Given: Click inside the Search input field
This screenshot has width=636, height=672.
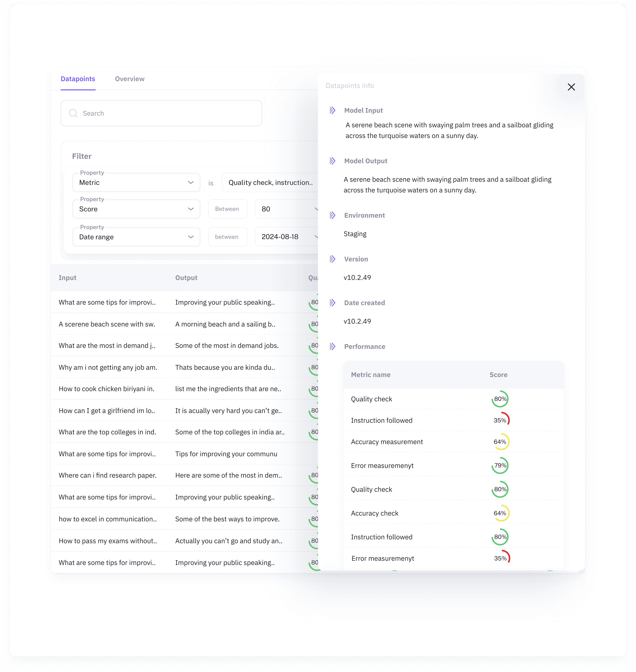Looking at the screenshot, I should pyautogui.click(x=161, y=113).
